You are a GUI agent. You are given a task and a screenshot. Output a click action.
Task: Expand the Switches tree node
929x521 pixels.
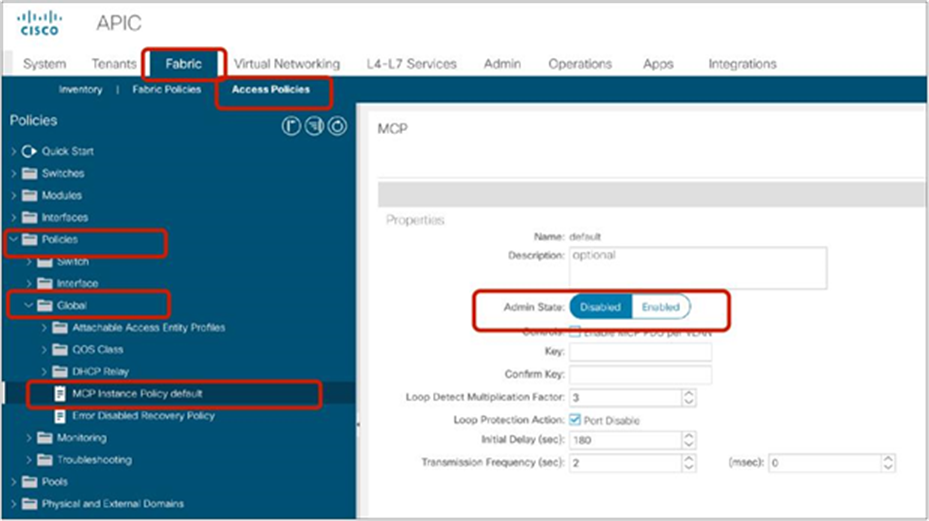tap(14, 173)
